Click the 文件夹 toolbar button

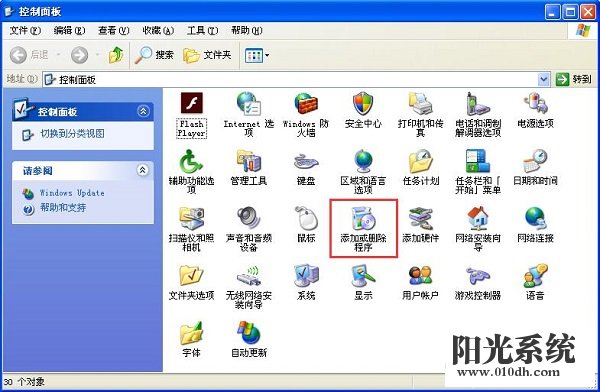pyautogui.click(x=207, y=55)
